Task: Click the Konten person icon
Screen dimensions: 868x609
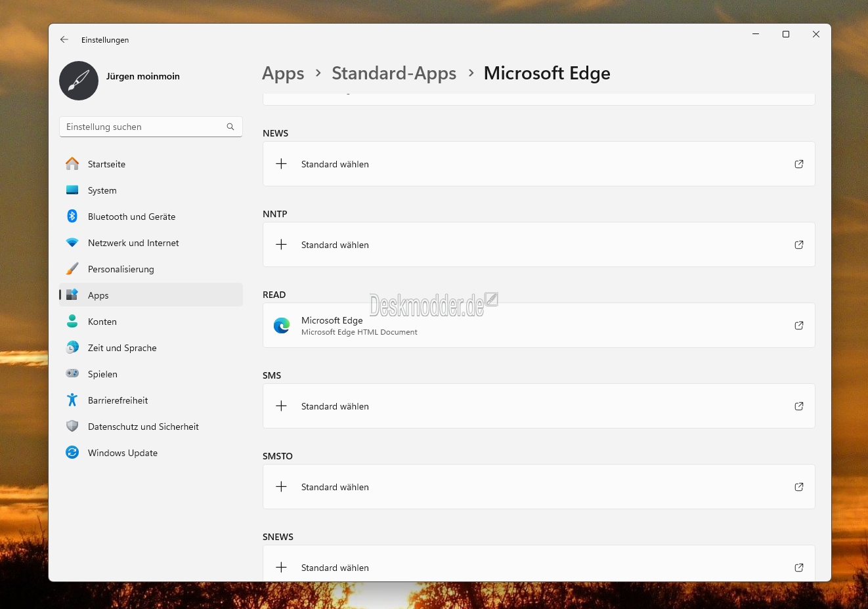Action: [72, 322]
